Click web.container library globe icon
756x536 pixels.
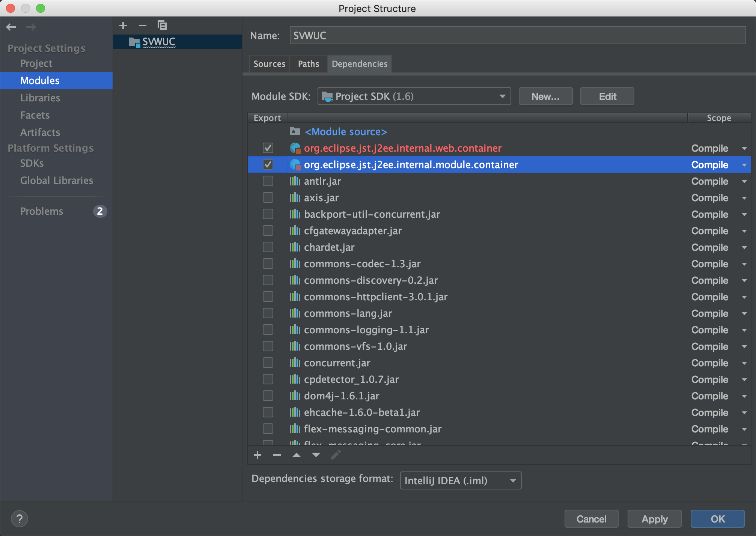point(295,148)
